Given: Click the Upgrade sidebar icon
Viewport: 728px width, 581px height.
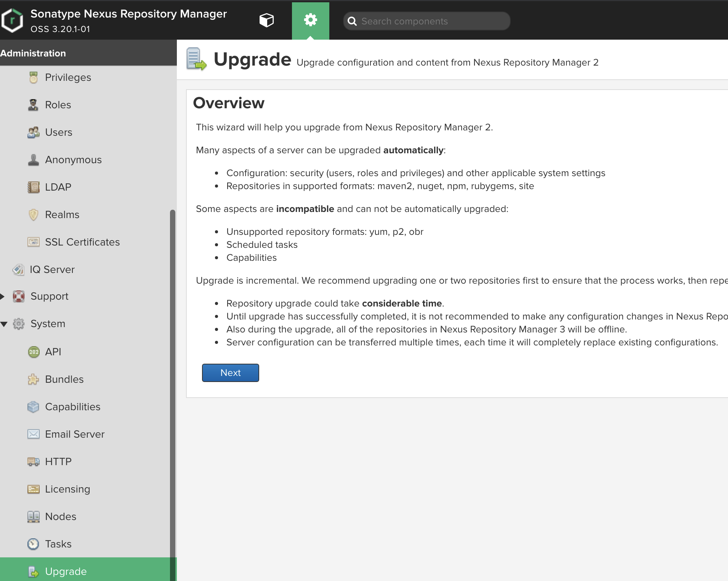Looking at the screenshot, I should click(x=34, y=571).
